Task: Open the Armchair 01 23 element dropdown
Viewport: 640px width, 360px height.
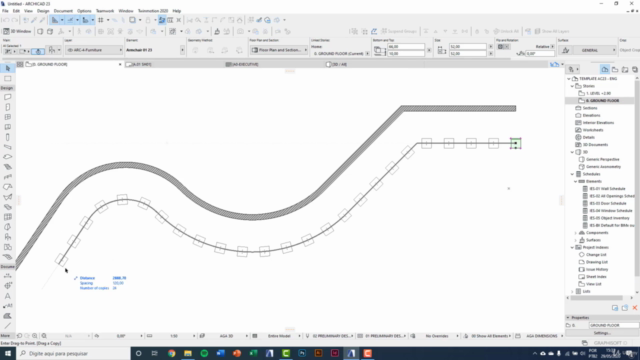Action: coord(182,50)
